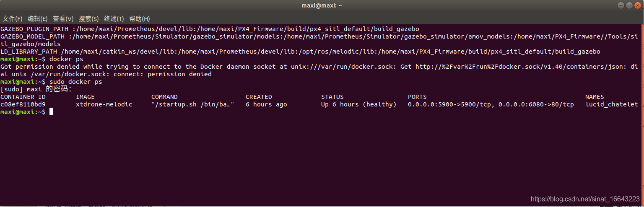Open the 帮助(H) menu
644x207 pixels.
tap(140, 19)
